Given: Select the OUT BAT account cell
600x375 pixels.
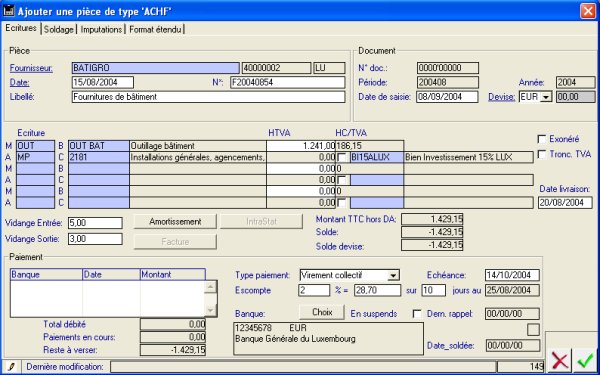Looking at the screenshot, I should pyautogui.click(x=99, y=146).
